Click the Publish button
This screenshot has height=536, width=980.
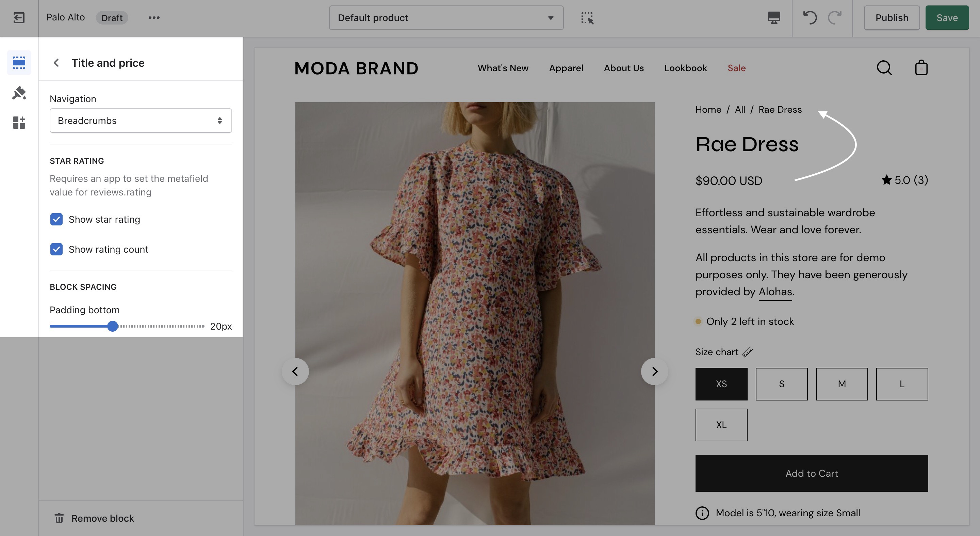coord(892,18)
